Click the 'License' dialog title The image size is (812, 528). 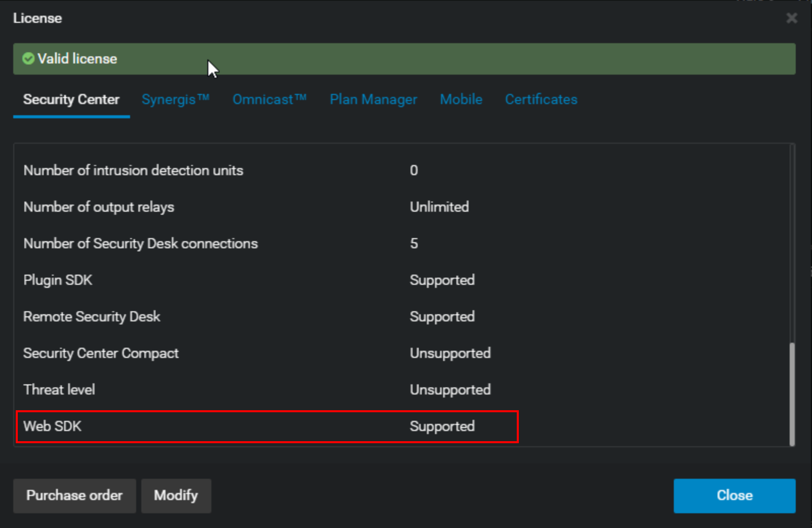[38, 18]
